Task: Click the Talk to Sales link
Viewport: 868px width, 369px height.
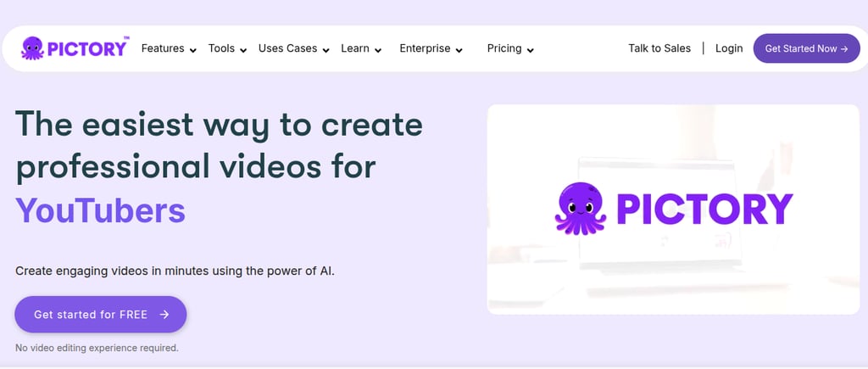Action: click(659, 48)
